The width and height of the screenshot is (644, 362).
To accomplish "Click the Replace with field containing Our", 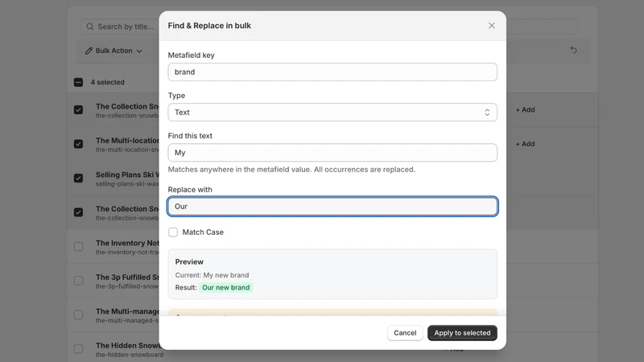I will (x=332, y=206).
